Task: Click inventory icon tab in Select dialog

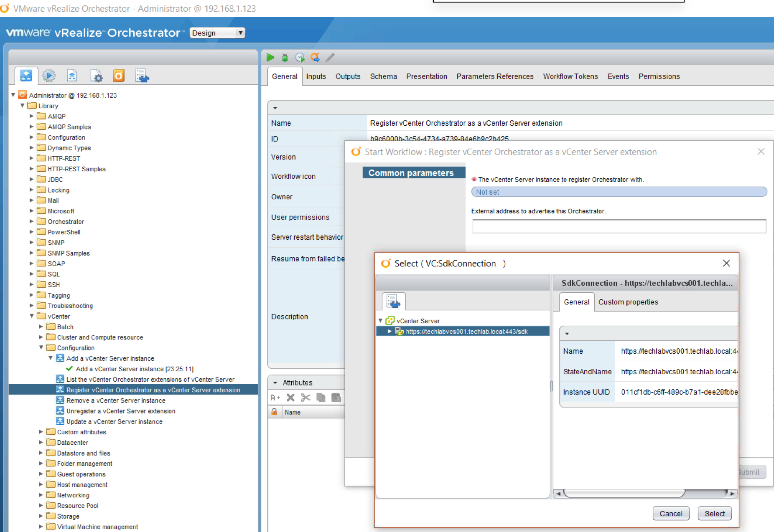Action: coord(393,301)
